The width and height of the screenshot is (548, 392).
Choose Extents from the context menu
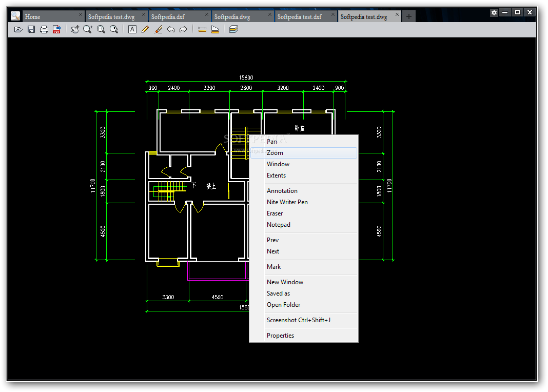click(x=303, y=175)
